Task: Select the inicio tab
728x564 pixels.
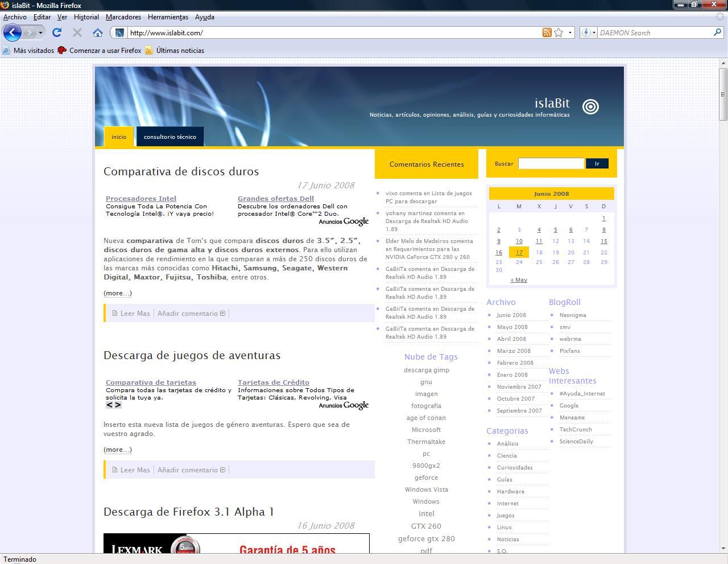Action: (119, 137)
